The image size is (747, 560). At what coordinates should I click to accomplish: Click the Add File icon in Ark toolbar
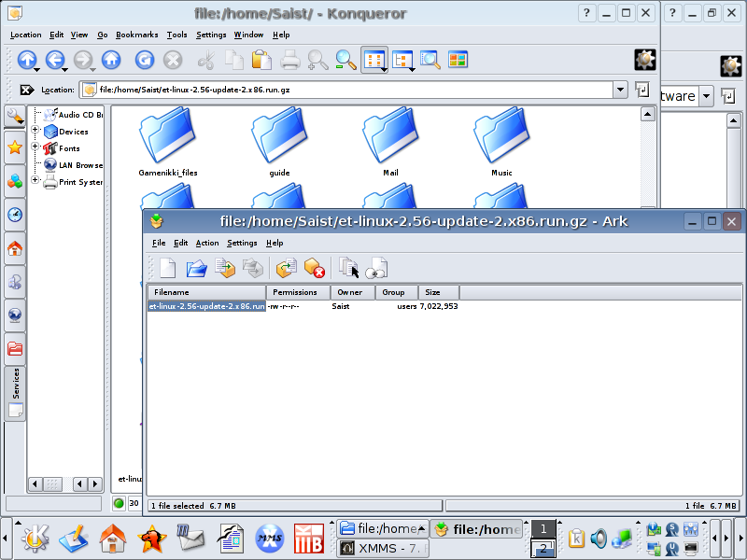(x=225, y=269)
